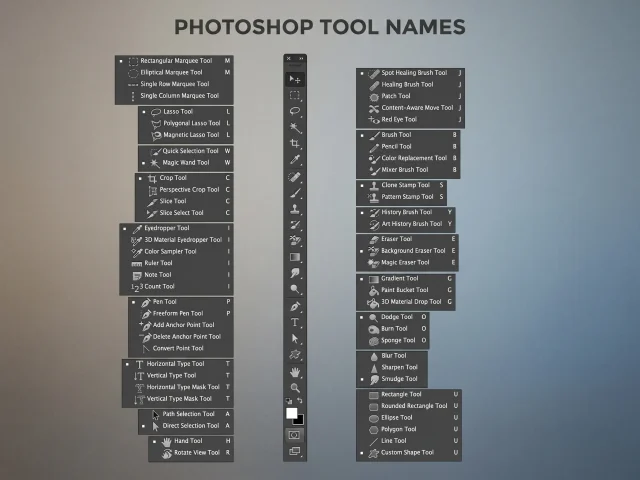The image size is (640, 480).
Task: Select the Magic Wand icon in toolbar
Action: pyautogui.click(x=295, y=128)
